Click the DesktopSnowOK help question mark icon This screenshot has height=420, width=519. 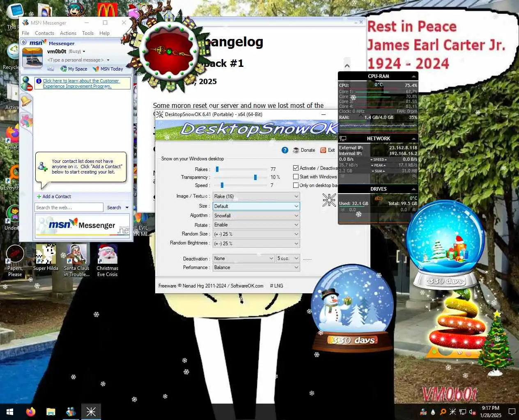(x=285, y=150)
